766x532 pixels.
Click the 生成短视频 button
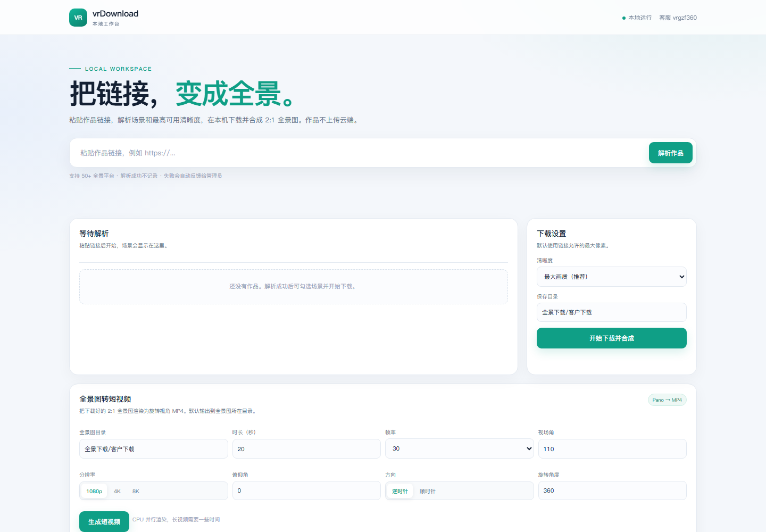point(104,522)
